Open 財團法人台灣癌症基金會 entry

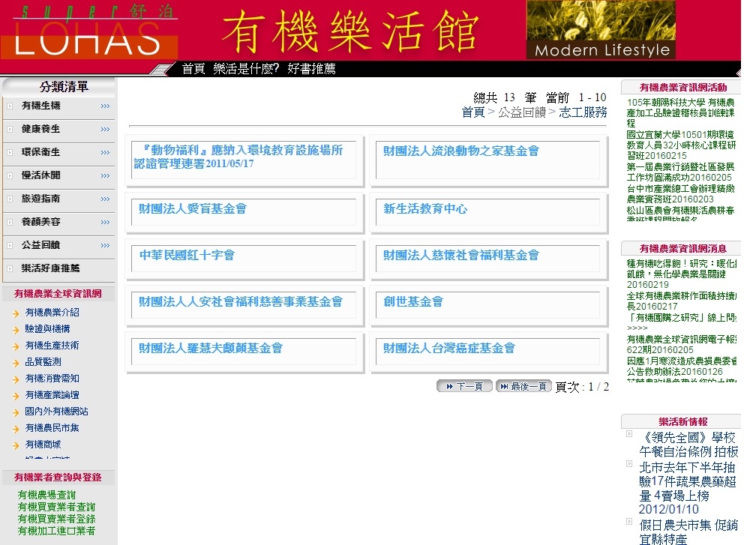point(448,348)
